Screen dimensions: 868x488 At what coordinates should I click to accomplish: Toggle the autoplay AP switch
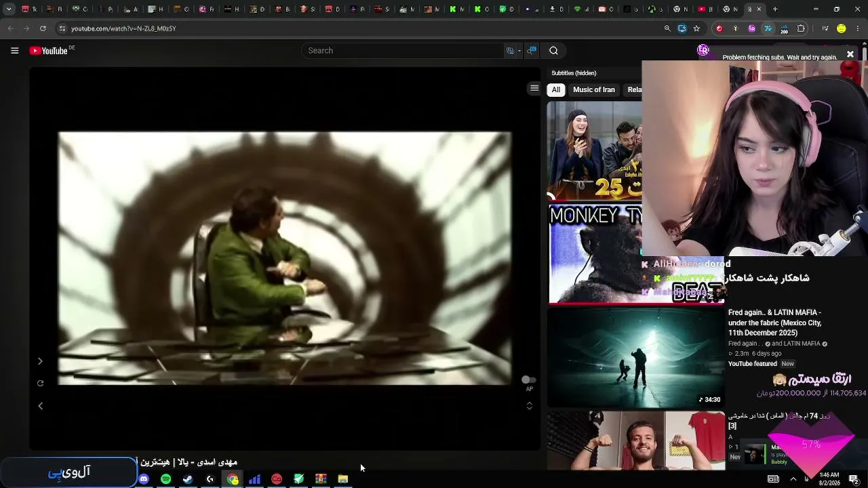pyautogui.click(x=528, y=380)
